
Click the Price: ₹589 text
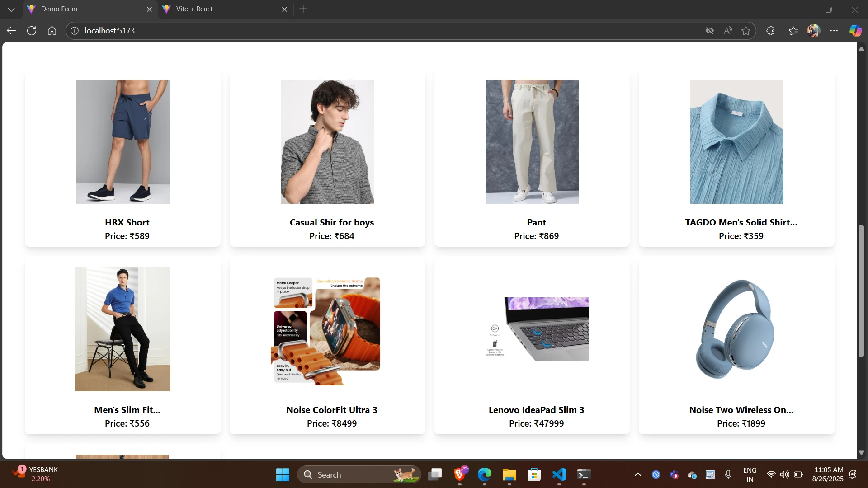[x=127, y=236]
